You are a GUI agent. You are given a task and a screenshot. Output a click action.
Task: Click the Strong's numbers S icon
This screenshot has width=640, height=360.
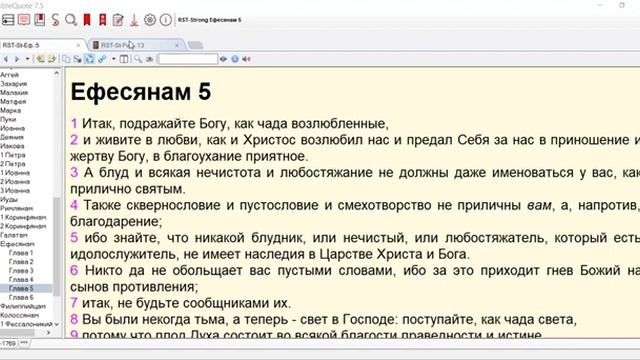click(55, 20)
